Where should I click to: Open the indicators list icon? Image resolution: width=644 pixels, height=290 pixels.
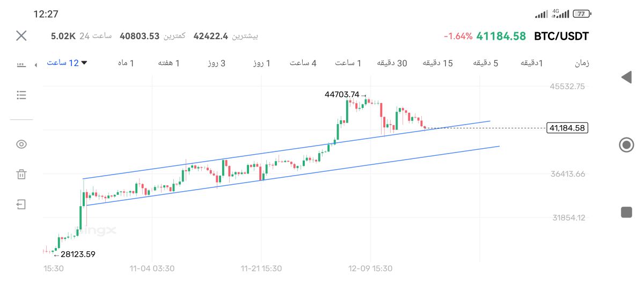[x=21, y=95]
